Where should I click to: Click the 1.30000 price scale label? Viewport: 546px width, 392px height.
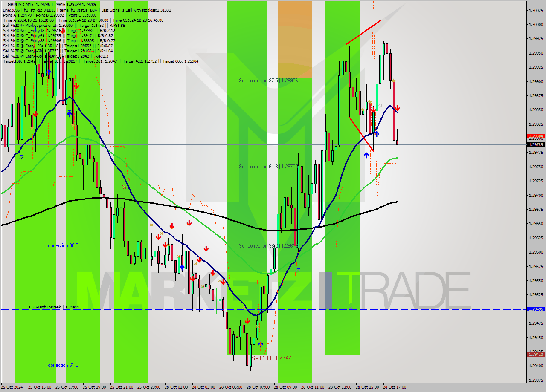coord(536,25)
